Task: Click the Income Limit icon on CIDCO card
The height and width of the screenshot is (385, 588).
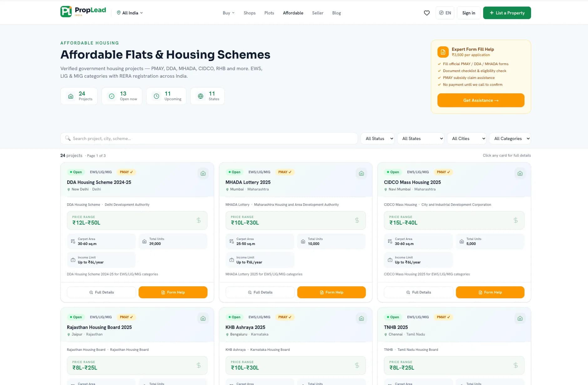Action: (x=390, y=260)
